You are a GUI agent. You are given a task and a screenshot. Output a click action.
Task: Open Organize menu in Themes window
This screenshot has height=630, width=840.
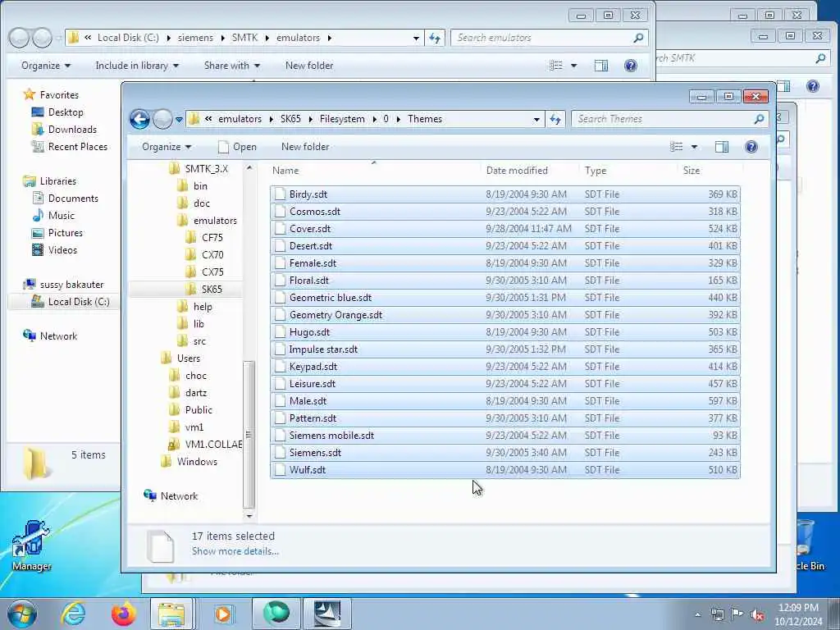click(x=166, y=147)
